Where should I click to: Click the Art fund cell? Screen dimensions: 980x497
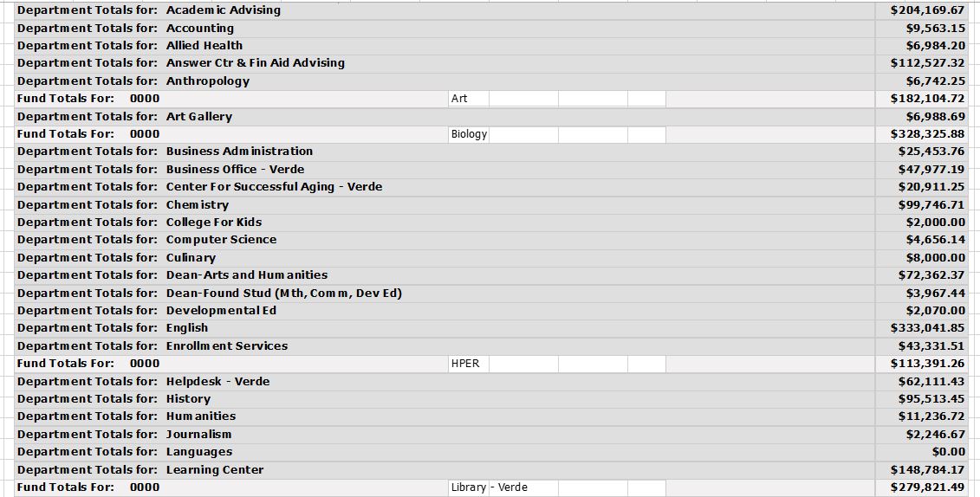click(469, 99)
